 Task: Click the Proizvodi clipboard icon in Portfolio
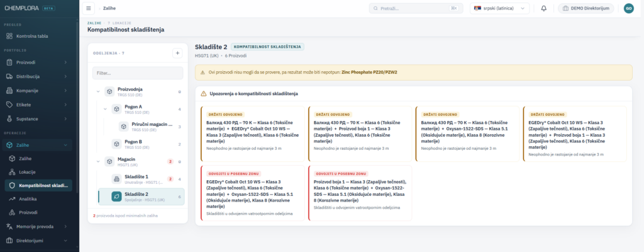[9, 62]
